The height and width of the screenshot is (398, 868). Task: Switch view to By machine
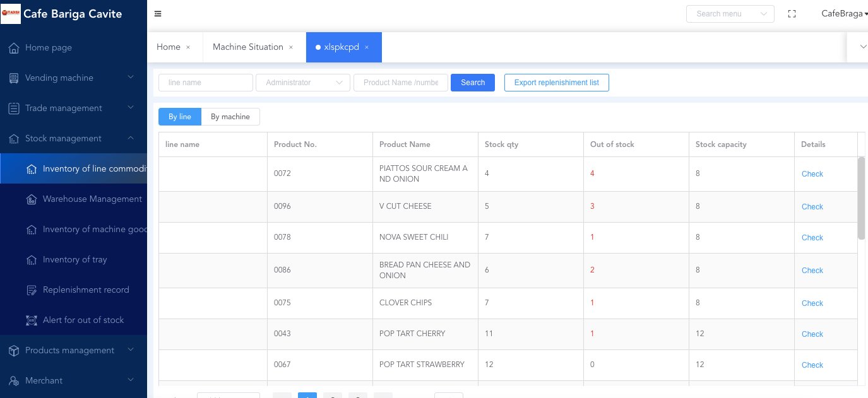230,117
